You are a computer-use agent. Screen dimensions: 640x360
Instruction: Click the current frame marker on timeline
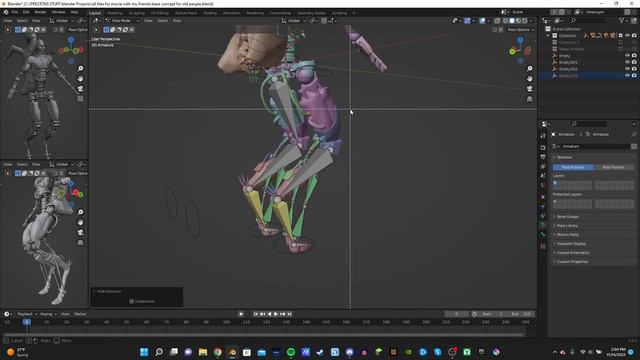27,322
